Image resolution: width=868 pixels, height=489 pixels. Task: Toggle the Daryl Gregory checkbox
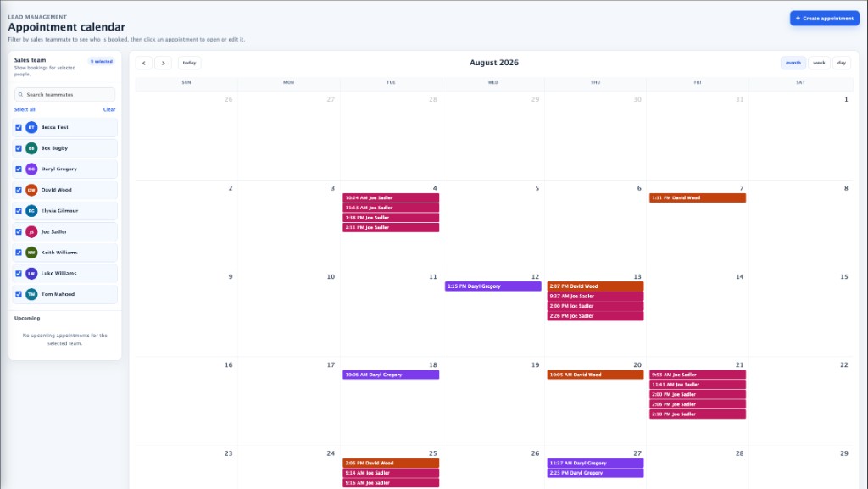(x=19, y=169)
